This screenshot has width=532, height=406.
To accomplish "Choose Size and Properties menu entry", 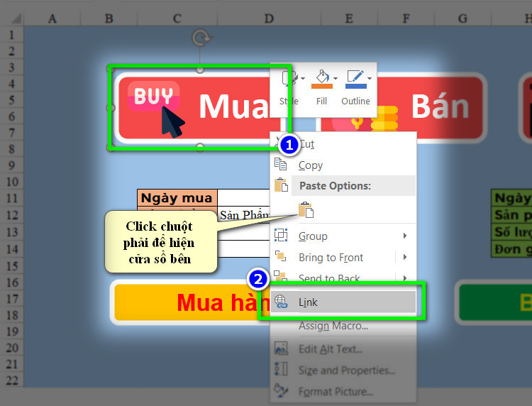I will (343, 370).
